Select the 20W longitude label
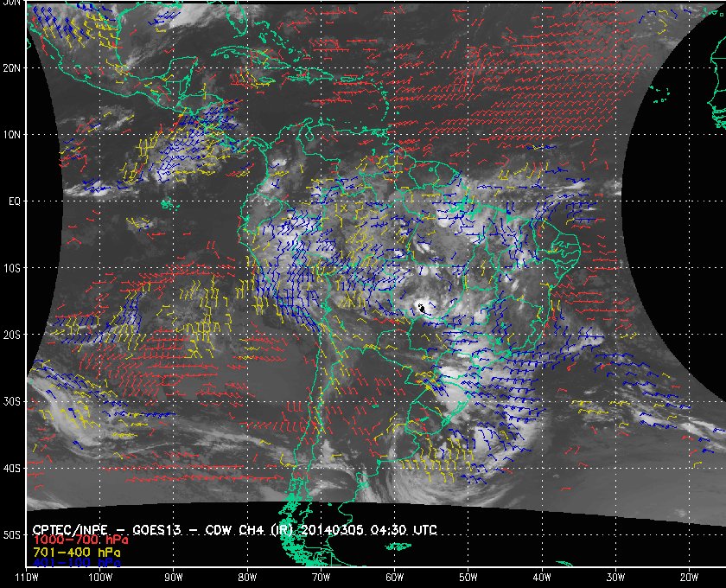Screen dimensions: 726x588 tap(688, 577)
